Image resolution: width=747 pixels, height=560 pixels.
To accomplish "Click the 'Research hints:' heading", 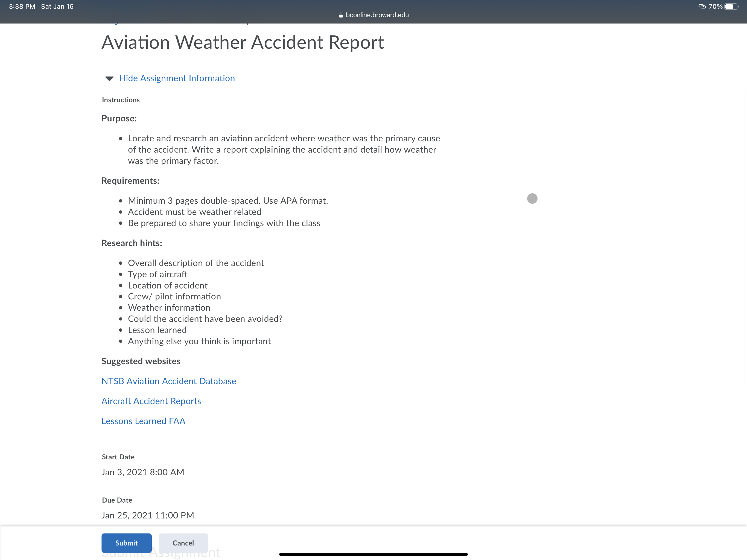I will 132,243.
